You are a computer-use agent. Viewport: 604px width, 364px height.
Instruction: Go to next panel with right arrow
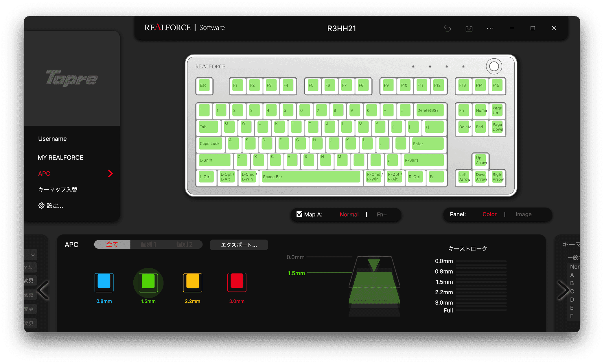[563, 290]
